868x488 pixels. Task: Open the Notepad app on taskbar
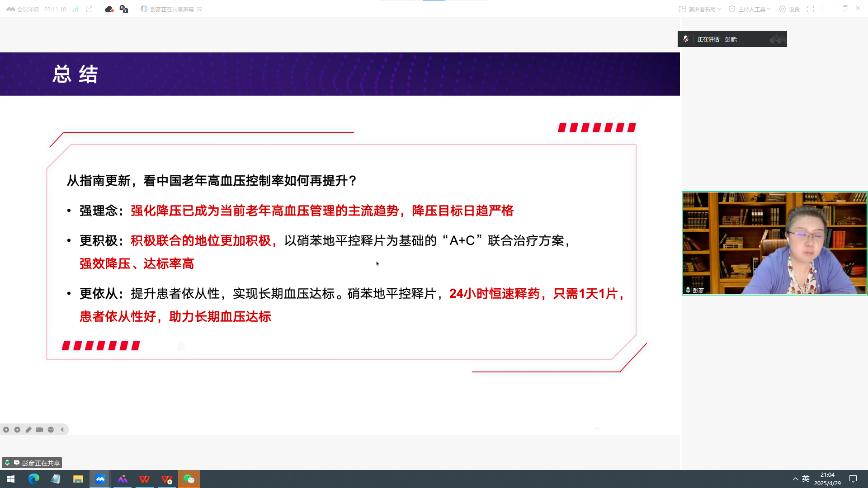point(56,479)
